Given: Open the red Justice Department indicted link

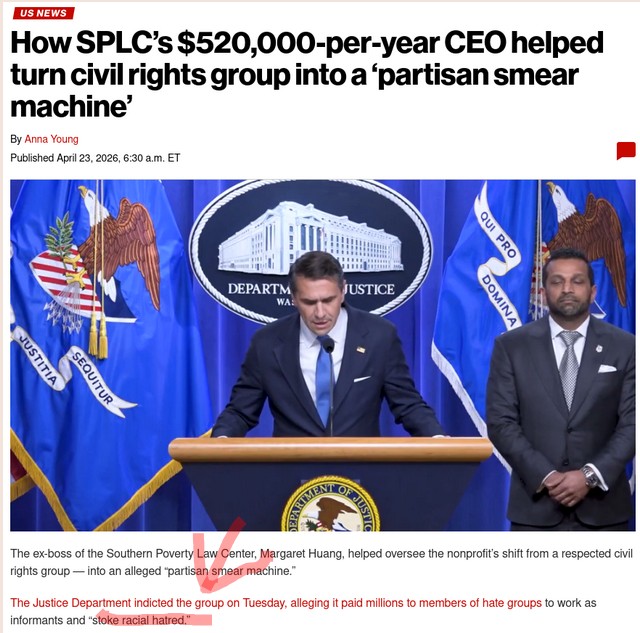Looking at the screenshot, I should (x=276, y=603).
